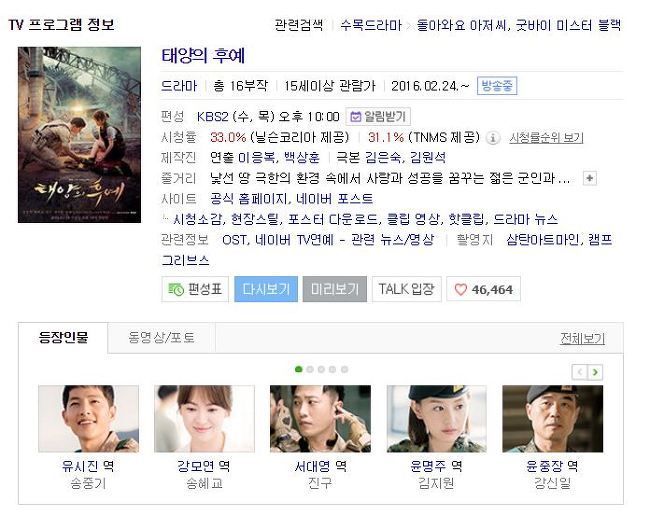Select the 등장인물 tab
This screenshot has width=650, height=515.
pyautogui.click(x=63, y=338)
